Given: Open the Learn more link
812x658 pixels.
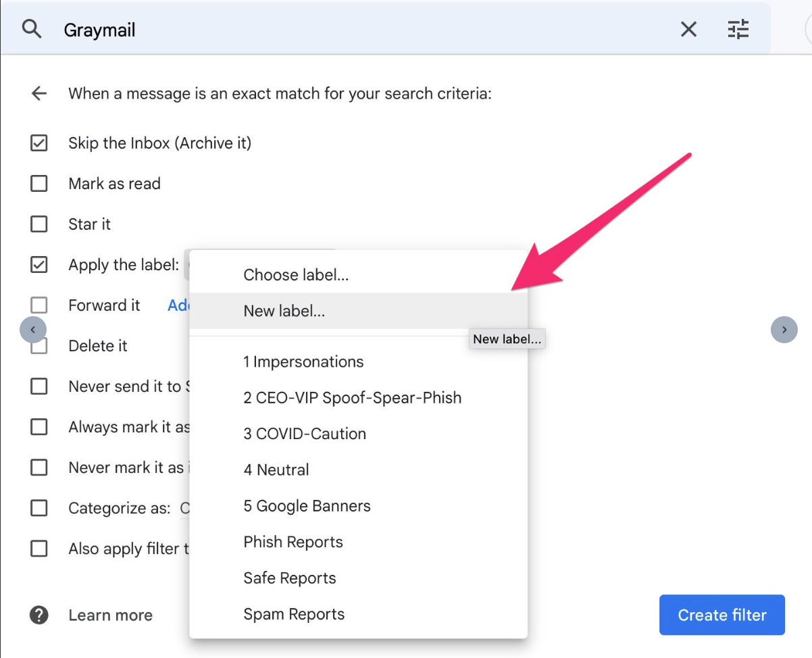Looking at the screenshot, I should (x=110, y=615).
